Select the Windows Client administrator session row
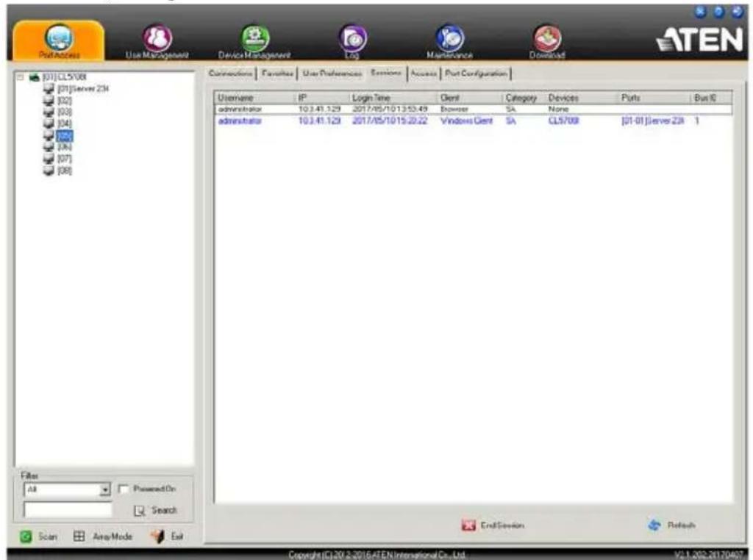This screenshot has width=753, height=560. pyautogui.click(x=473, y=121)
